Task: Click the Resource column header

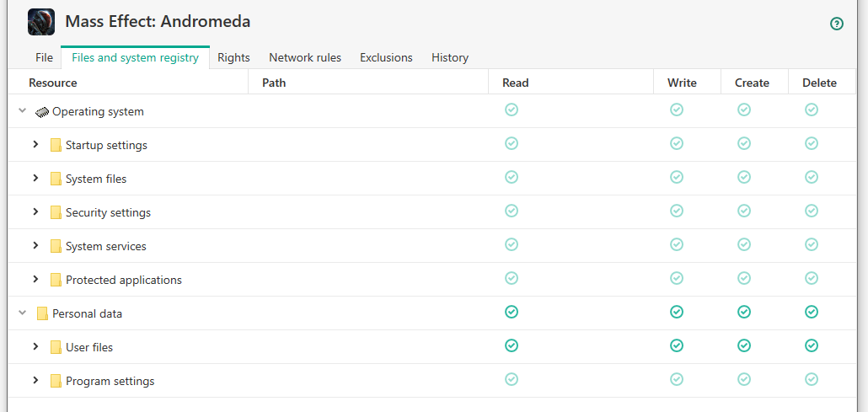Action: (x=53, y=83)
